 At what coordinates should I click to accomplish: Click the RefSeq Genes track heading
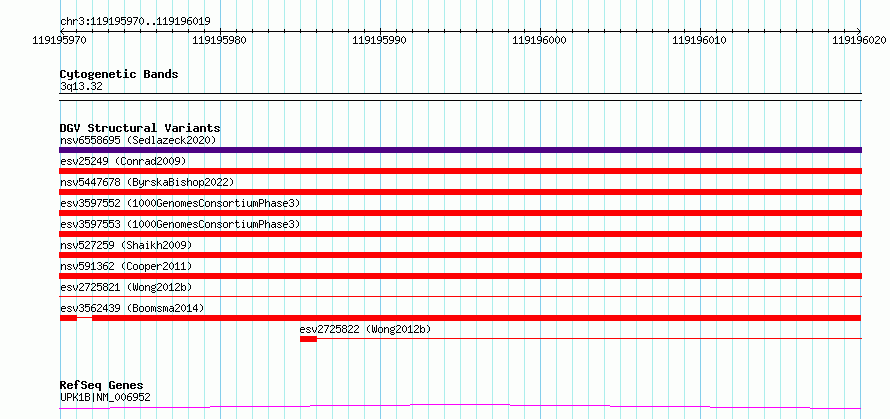[101, 386]
